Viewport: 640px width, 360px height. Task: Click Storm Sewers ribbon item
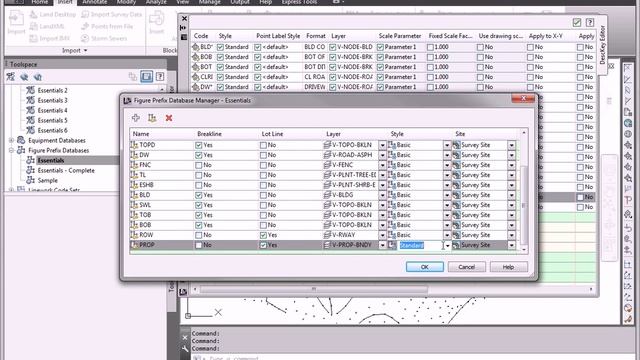tap(104, 38)
